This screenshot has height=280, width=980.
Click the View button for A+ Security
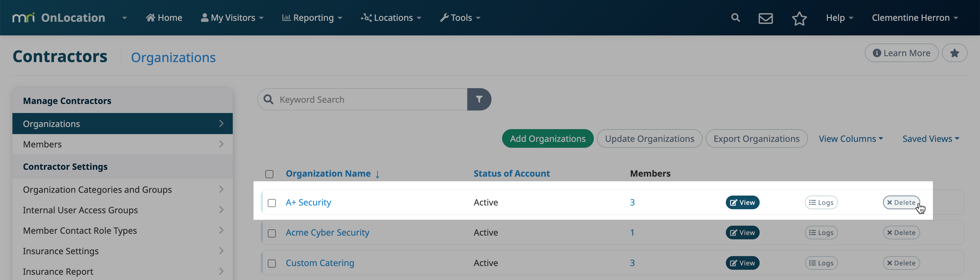click(742, 202)
